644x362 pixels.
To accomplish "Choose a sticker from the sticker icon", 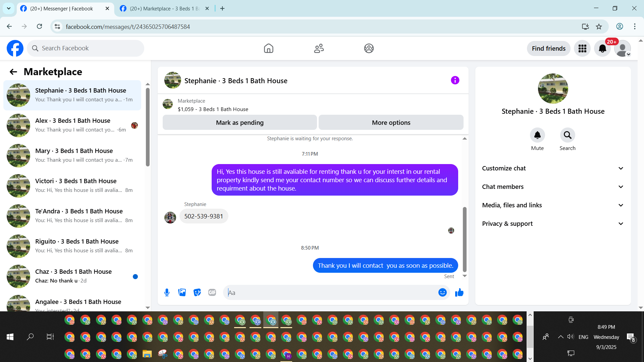I will tap(197, 293).
